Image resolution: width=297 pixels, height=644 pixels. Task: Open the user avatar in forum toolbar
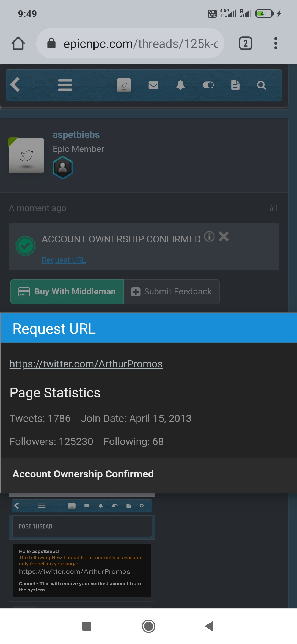tap(124, 85)
